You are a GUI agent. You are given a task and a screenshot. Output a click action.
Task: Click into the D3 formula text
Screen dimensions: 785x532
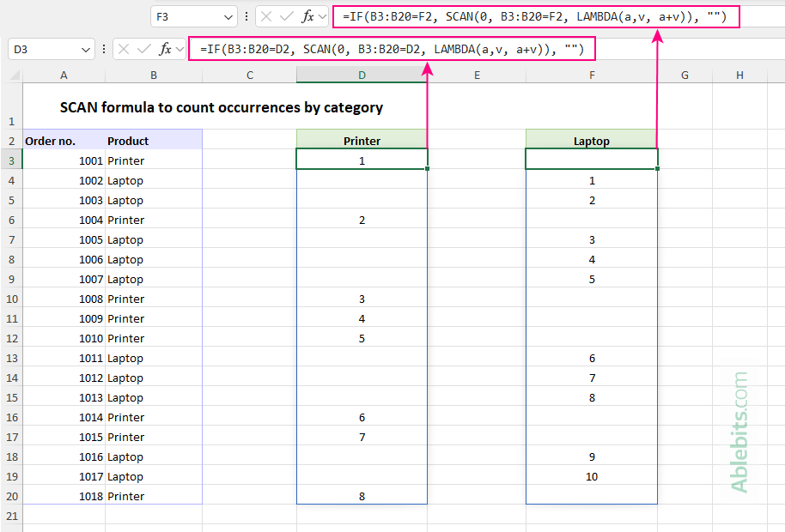pyautogui.click(x=392, y=49)
